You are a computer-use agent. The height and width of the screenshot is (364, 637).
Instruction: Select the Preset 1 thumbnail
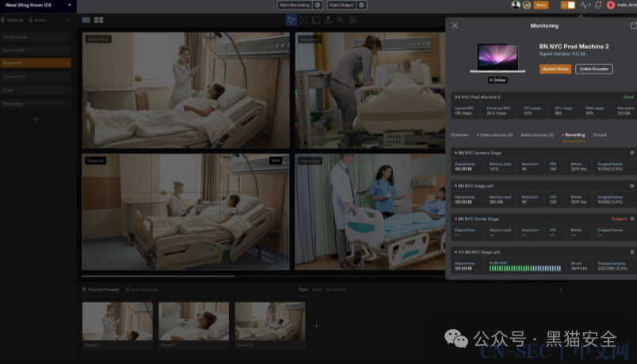click(x=194, y=325)
